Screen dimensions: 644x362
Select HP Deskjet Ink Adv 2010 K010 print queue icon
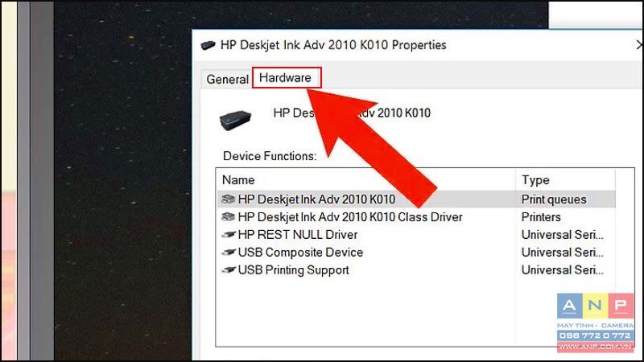coord(229,200)
